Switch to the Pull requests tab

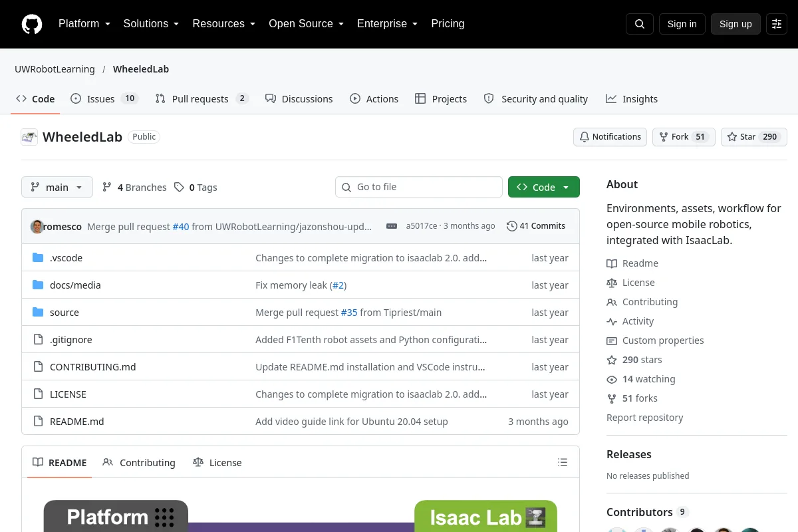point(201,99)
